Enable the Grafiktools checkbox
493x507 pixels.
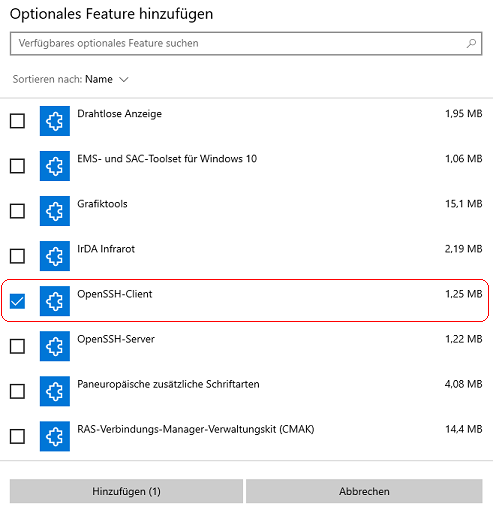pos(17,211)
